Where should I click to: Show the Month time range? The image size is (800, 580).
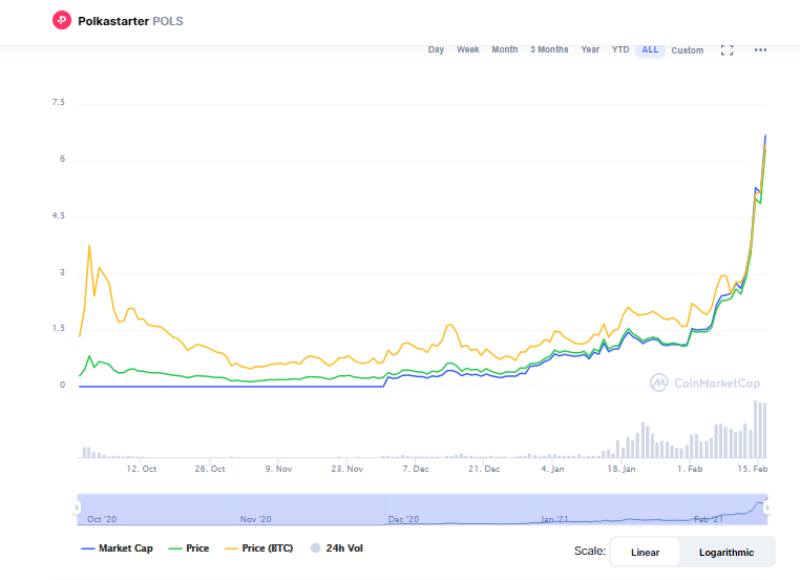point(504,50)
